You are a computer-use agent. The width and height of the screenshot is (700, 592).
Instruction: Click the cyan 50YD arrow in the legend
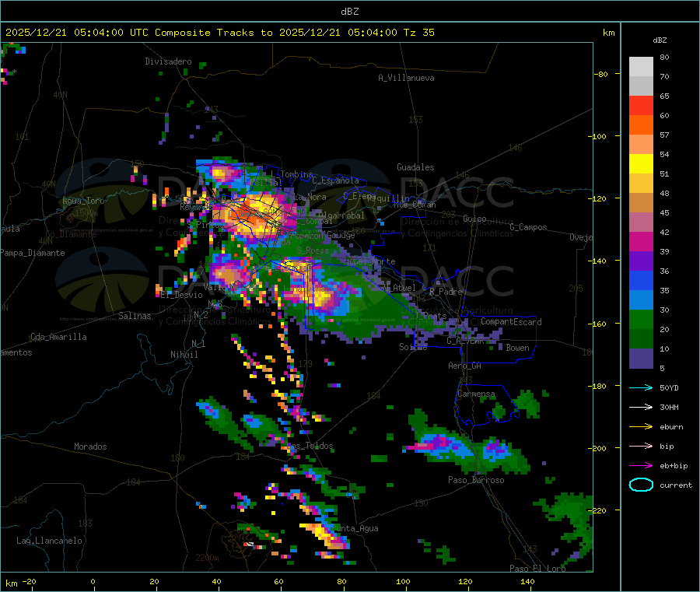[641, 387]
